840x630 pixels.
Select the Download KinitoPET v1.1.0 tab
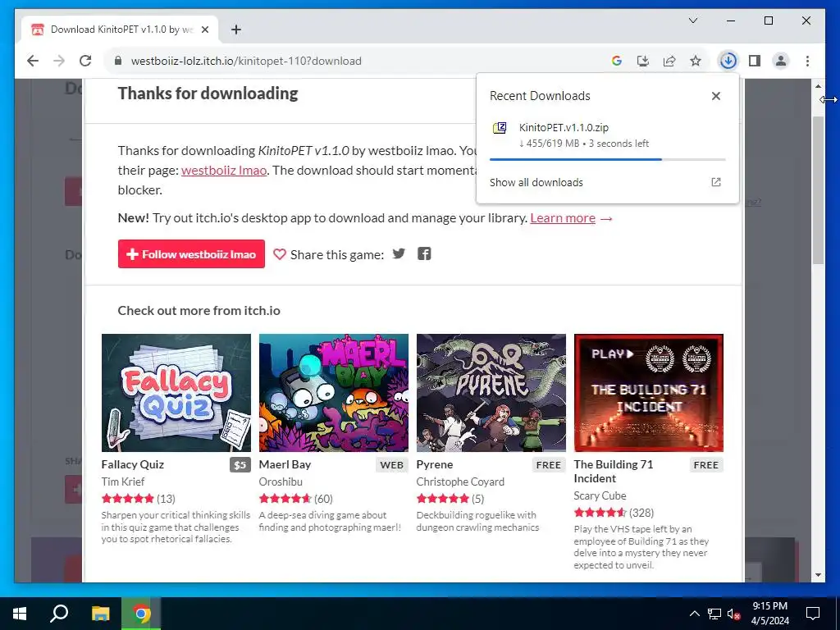click(x=120, y=30)
